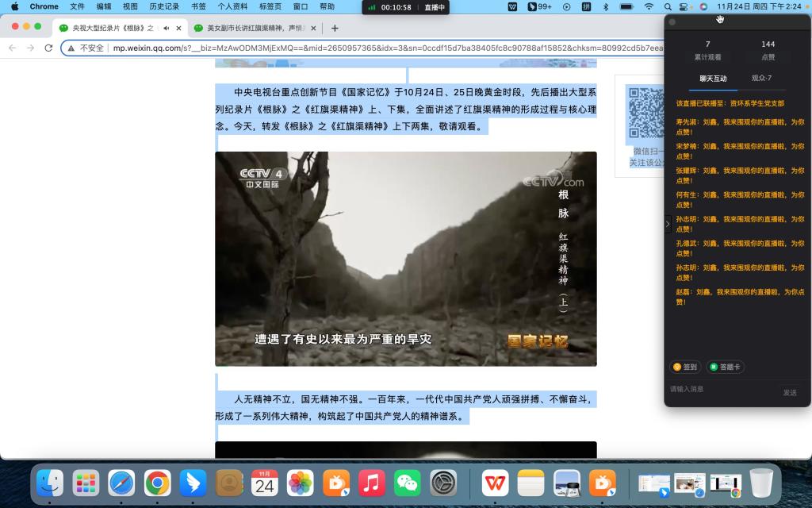Viewport: 812px width, 508px height.
Task: Open Launchpad from the Dock
Action: [x=86, y=483]
